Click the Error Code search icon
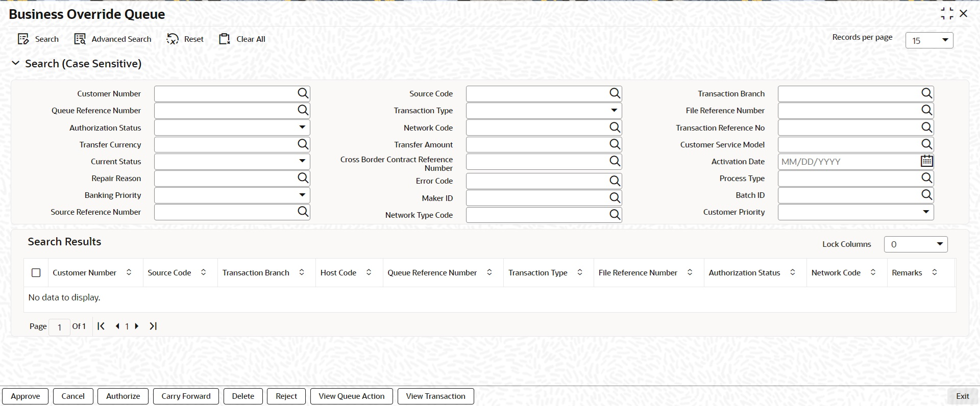Screen dimensions: 980x406 [615, 181]
